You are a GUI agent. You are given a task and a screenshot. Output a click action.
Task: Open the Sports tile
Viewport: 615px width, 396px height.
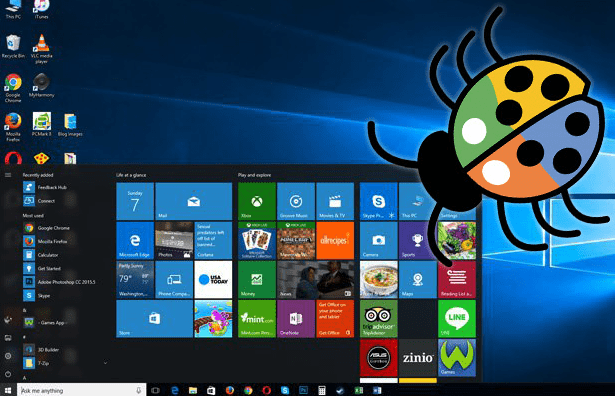tap(415, 240)
